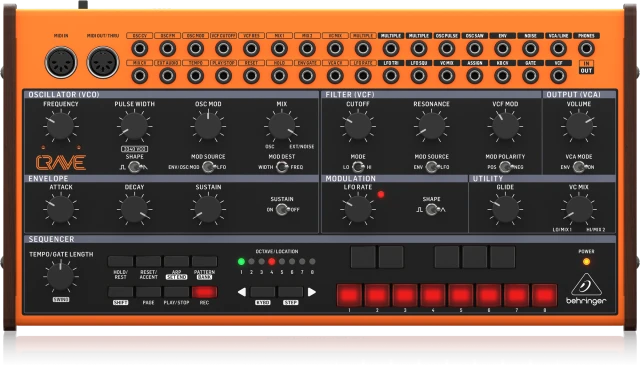This screenshot has width=640, height=366.
Task: Click the ATTACK knob
Action: [x=60, y=209]
